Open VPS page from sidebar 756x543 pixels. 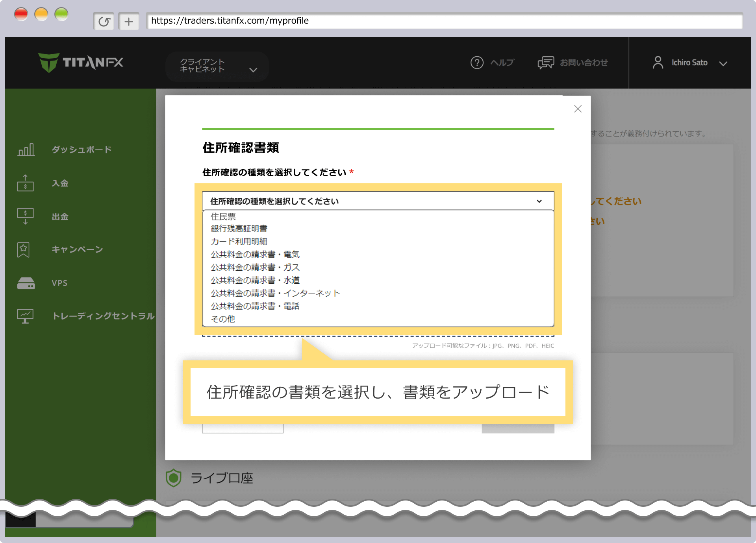[x=59, y=283]
